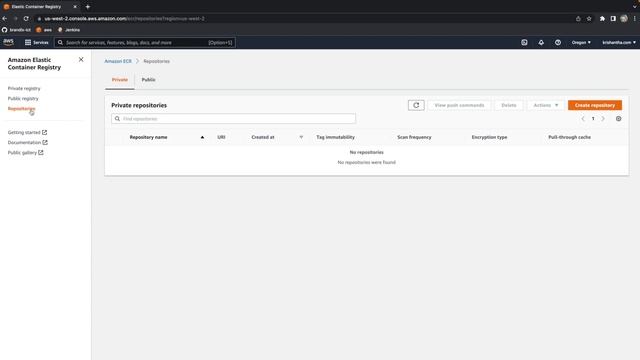Click the Create repository button
The image size is (640, 360).
595,105
